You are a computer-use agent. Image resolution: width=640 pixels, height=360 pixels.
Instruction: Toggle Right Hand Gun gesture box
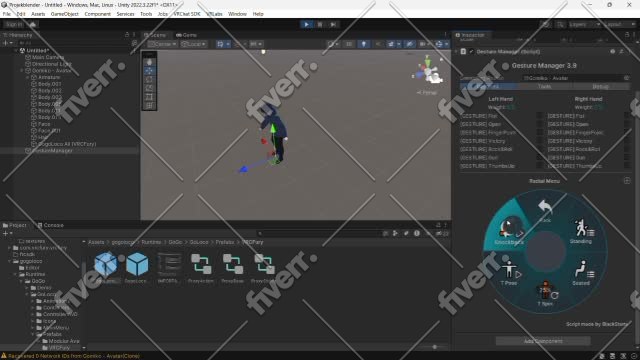(x=627, y=158)
